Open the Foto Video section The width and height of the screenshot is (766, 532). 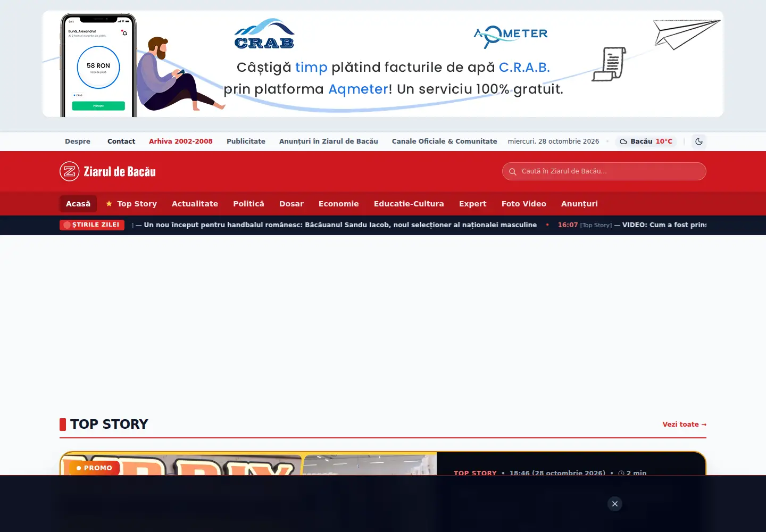click(524, 204)
